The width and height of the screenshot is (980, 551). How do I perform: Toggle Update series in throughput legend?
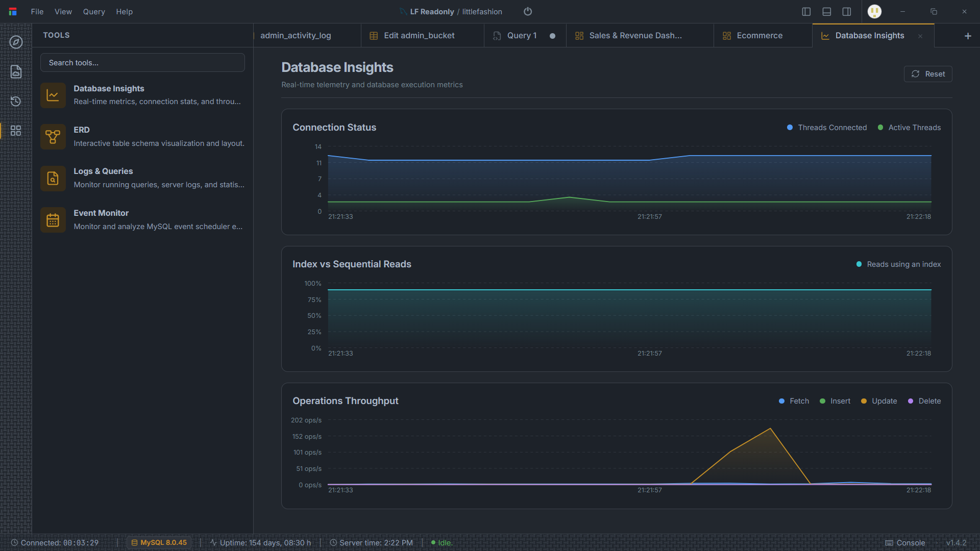pos(879,401)
